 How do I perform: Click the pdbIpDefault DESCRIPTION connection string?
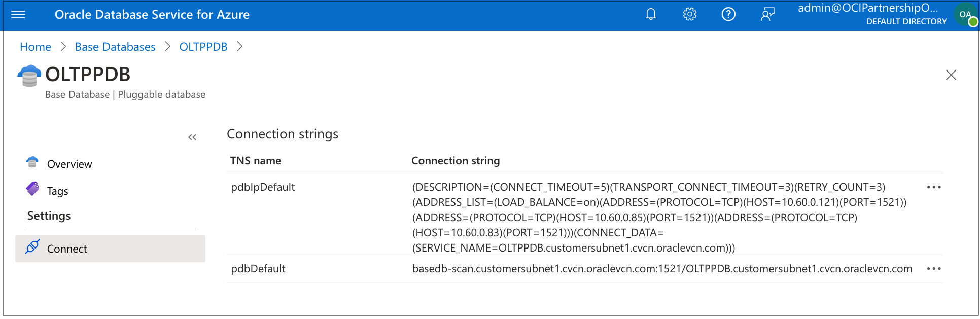coord(659,218)
